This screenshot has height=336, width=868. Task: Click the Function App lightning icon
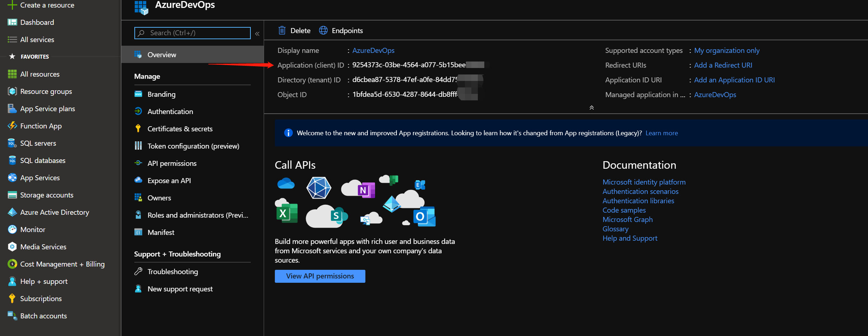[12, 126]
